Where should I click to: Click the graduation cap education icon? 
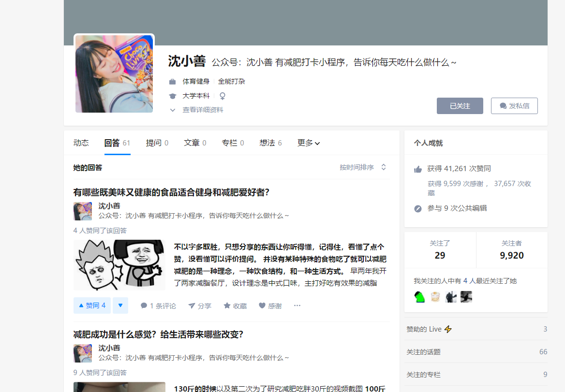coord(173,96)
